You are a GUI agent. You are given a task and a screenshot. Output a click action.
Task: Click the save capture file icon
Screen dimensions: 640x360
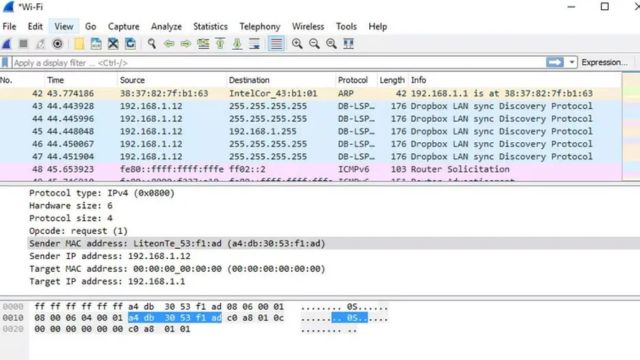[96, 44]
